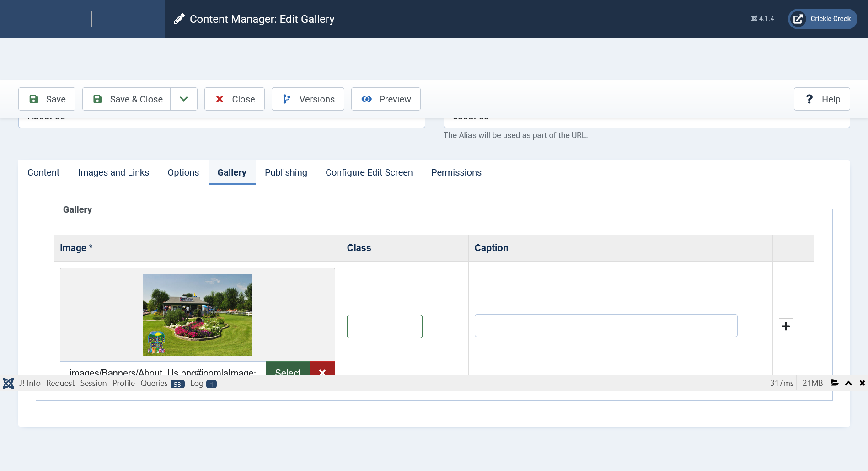868x471 pixels.
Task: Open Crickle Creek site in new window
Action: point(822,19)
